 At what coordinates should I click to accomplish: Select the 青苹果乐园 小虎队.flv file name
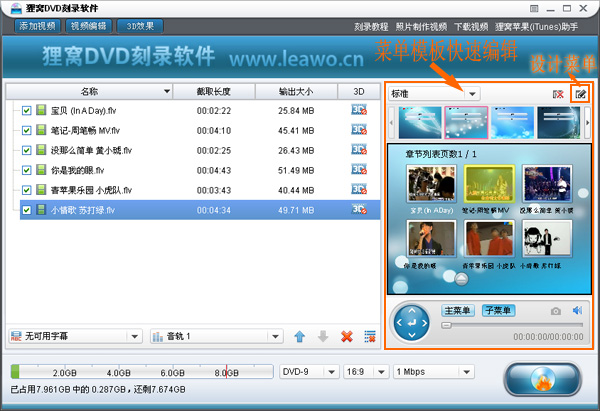click(x=91, y=190)
